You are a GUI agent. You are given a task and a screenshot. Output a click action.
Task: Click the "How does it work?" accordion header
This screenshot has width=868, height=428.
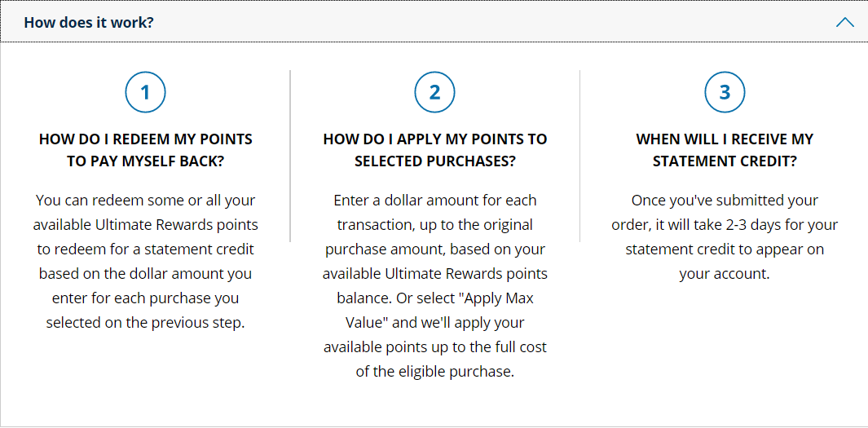click(x=434, y=21)
